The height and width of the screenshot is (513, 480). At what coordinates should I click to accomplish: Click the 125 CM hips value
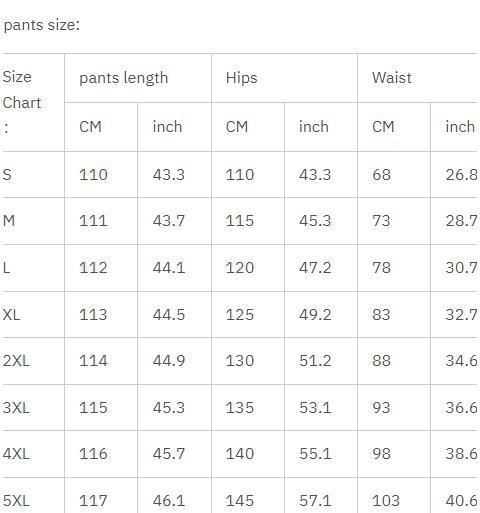click(x=240, y=314)
